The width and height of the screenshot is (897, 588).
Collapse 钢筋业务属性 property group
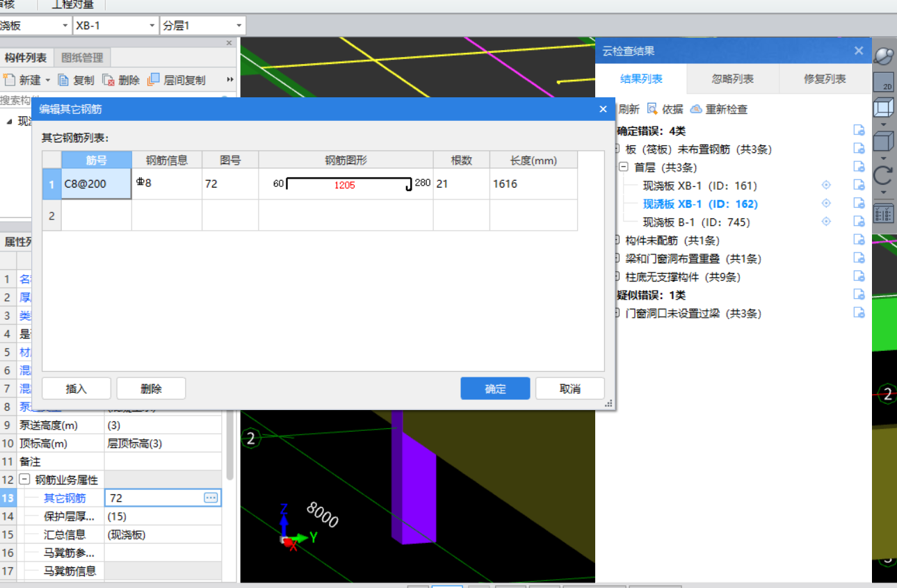tap(25, 480)
